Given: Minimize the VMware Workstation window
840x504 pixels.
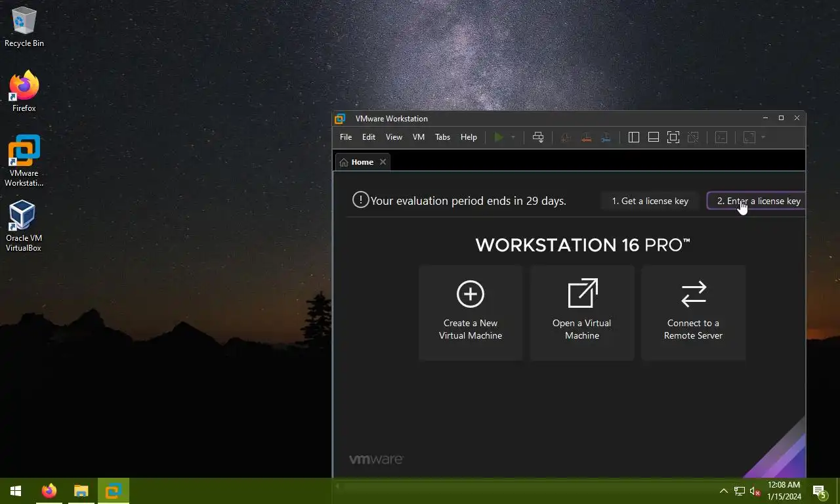Looking at the screenshot, I should point(765,118).
